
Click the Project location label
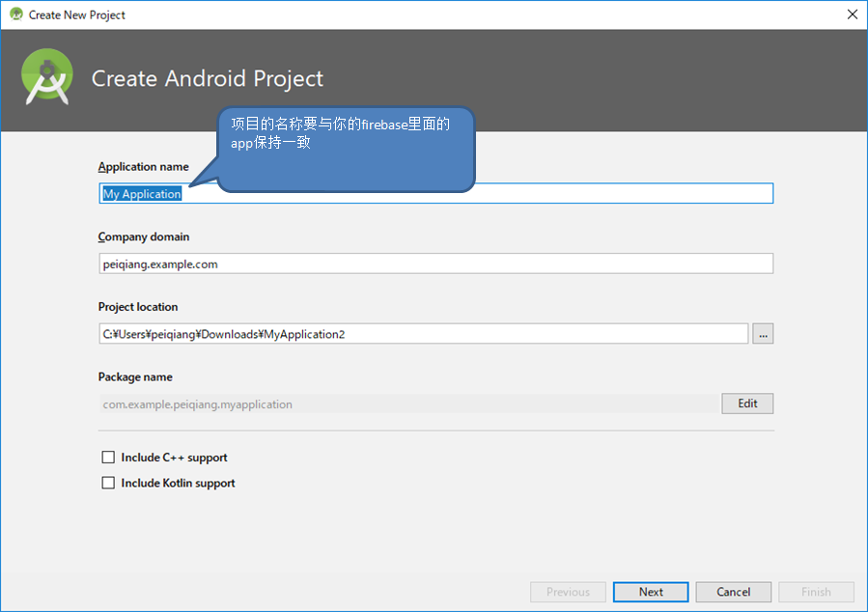tap(138, 307)
